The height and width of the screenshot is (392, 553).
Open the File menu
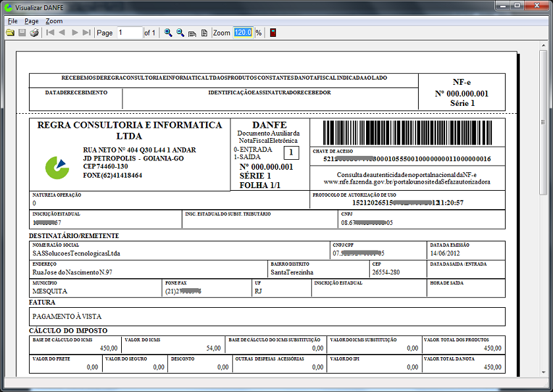13,21
